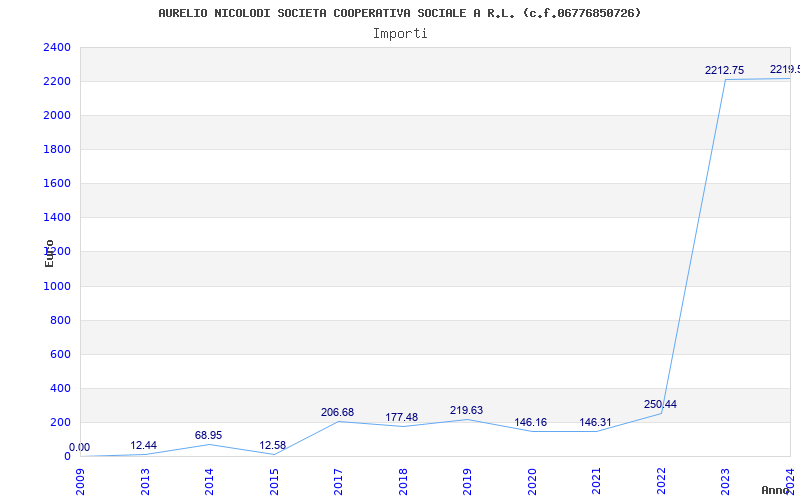Image resolution: width=800 pixels, height=500 pixels.
Task: Click the y-axis value 200
Action: click(60, 422)
